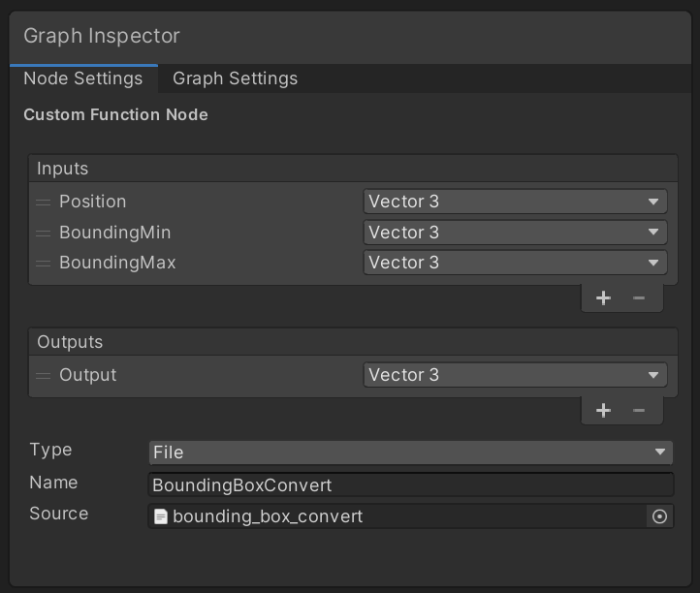Click drag handle beside BoundingMax input
The width and height of the screenshot is (700, 593).
tap(43, 264)
